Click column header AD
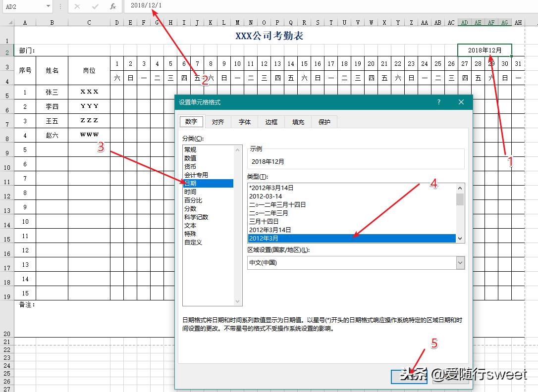The width and height of the screenshot is (538, 392). (464, 22)
